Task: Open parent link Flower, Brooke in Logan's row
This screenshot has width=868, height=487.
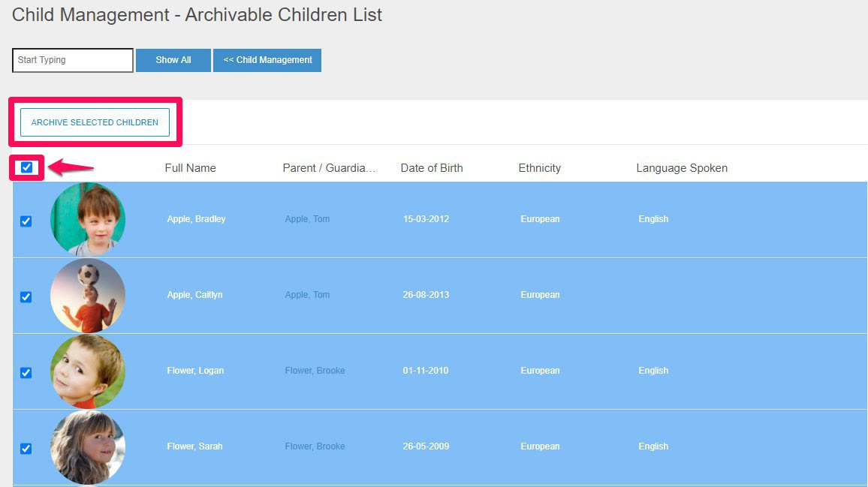Action: click(315, 371)
